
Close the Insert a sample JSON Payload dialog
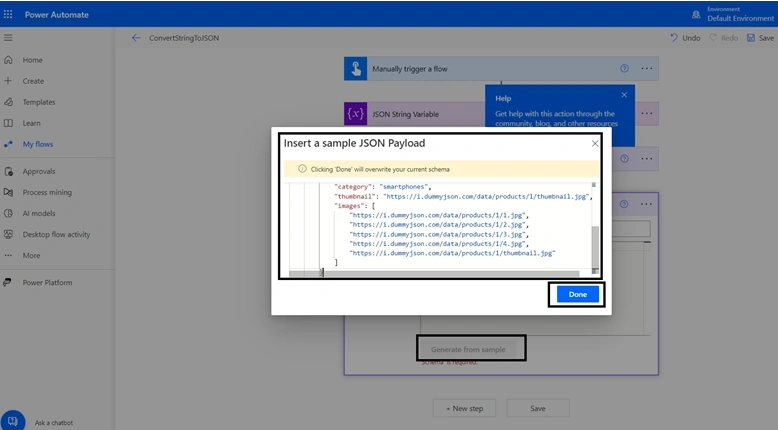pyautogui.click(x=595, y=143)
